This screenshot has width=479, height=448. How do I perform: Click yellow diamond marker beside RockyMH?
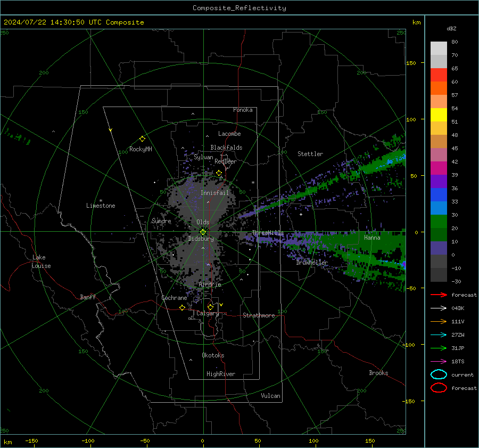click(x=142, y=139)
